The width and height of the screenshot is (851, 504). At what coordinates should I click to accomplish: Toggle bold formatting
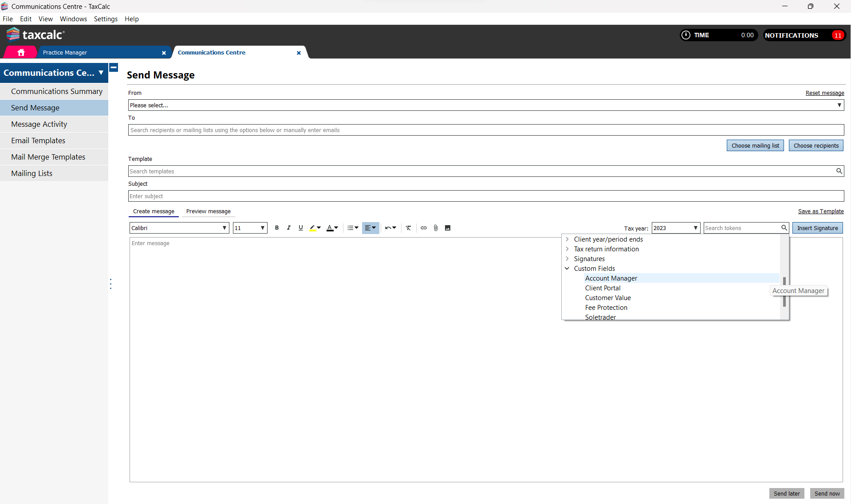(277, 228)
